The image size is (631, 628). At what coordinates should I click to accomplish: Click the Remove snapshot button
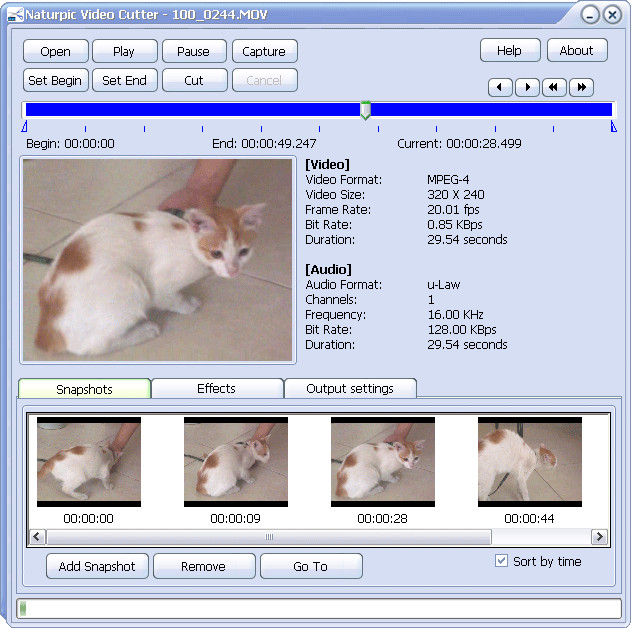(204, 566)
